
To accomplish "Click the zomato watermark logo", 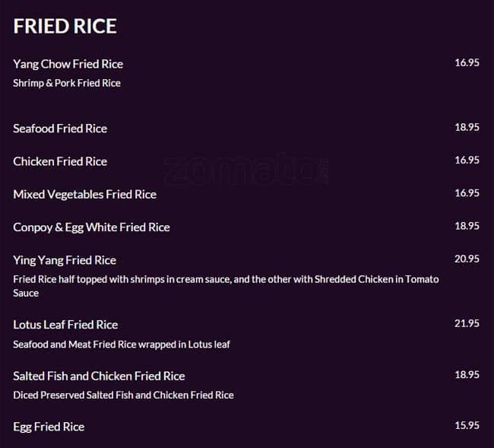I will pos(245,170).
